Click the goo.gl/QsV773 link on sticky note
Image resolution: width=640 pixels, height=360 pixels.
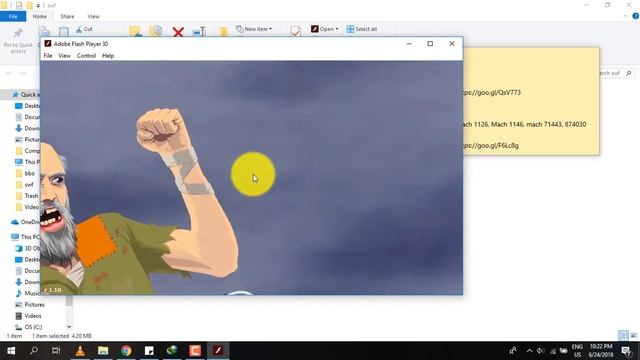click(492, 93)
